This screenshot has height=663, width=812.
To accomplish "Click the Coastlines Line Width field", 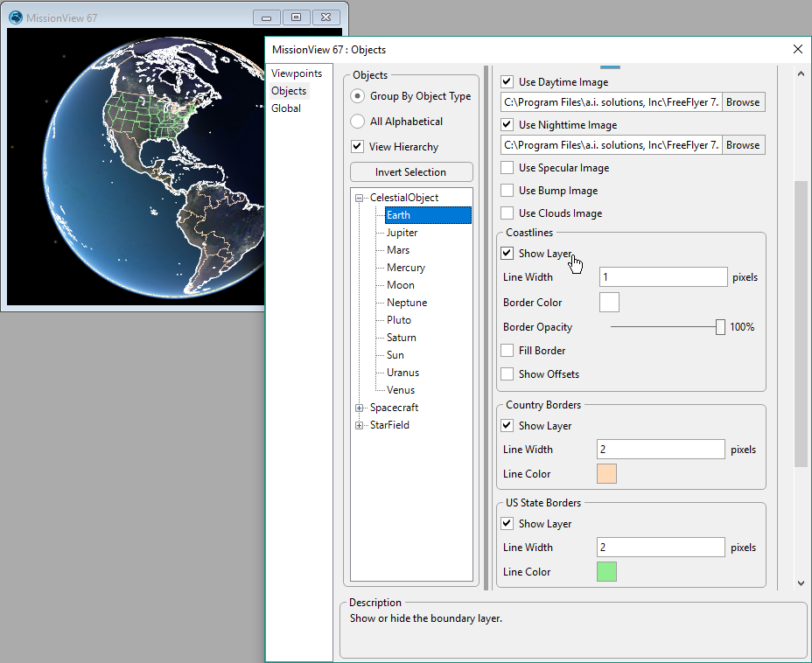I will 663,277.
